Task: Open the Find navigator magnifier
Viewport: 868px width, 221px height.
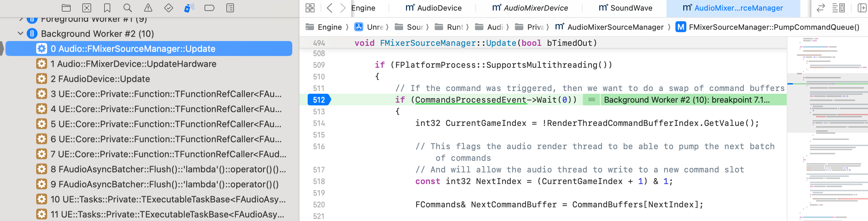Action: (x=127, y=8)
